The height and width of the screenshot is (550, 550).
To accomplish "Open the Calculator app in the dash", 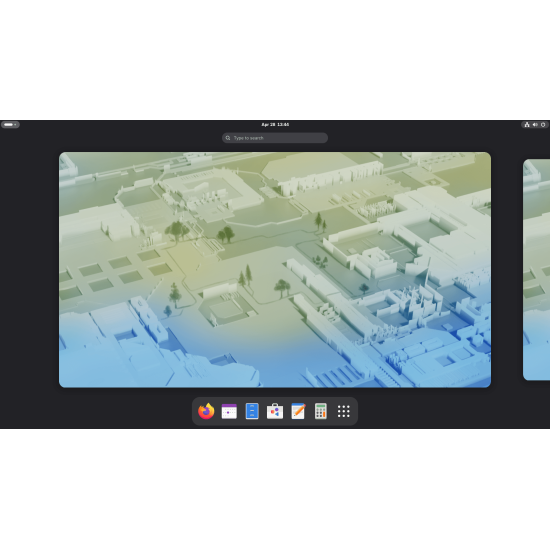I will point(321,411).
